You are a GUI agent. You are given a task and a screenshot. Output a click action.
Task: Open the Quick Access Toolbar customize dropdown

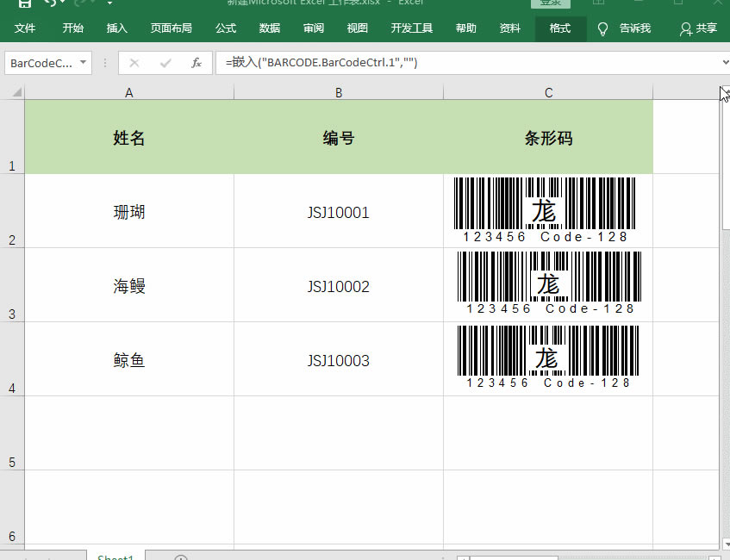click(109, 5)
